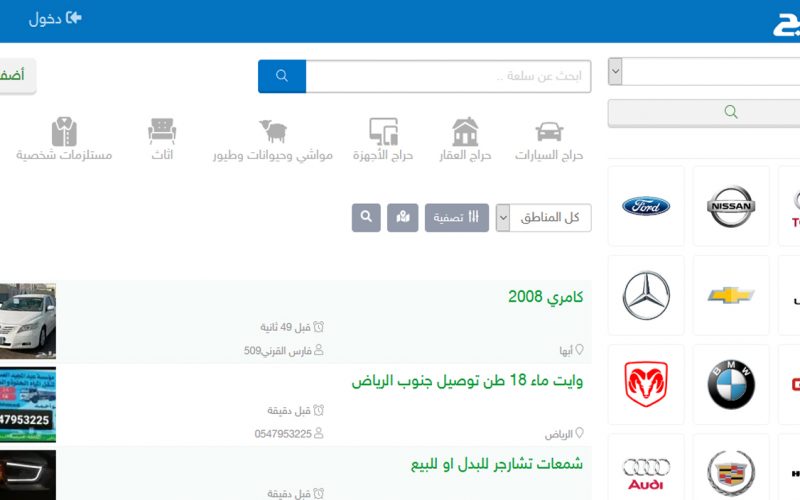
Task: Select the BMW brand logo
Action: click(731, 384)
